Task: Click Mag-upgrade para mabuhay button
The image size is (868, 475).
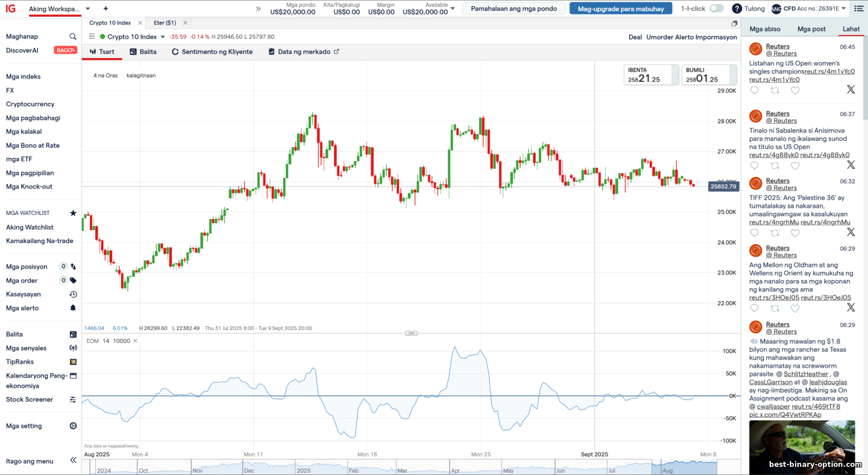Action: click(x=620, y=9)
